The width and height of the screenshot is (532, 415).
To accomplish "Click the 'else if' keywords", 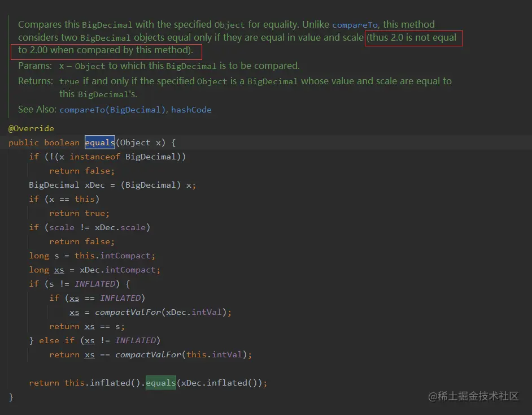I will [56, 340].
